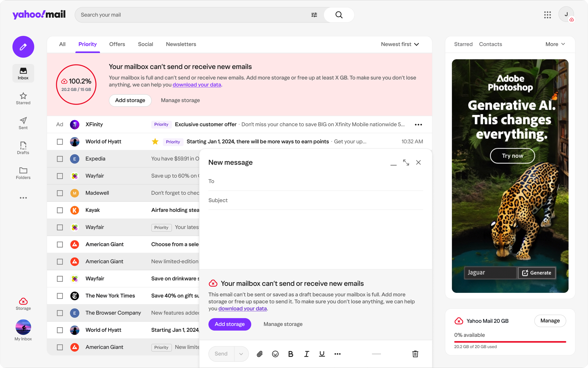Click Manage storage in the composer warning
Image resolution: width=588 pixels, height=368 pixels.
(283, 324)
